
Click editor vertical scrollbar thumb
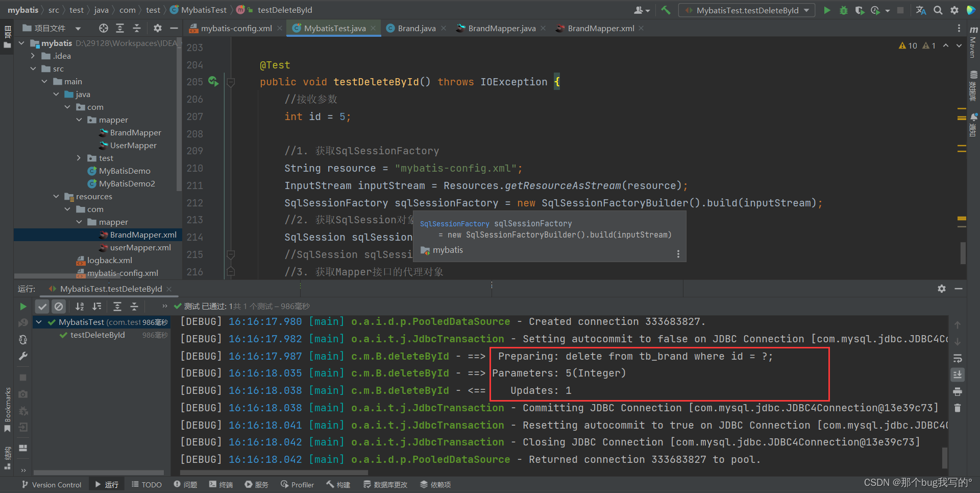(963, 252)
